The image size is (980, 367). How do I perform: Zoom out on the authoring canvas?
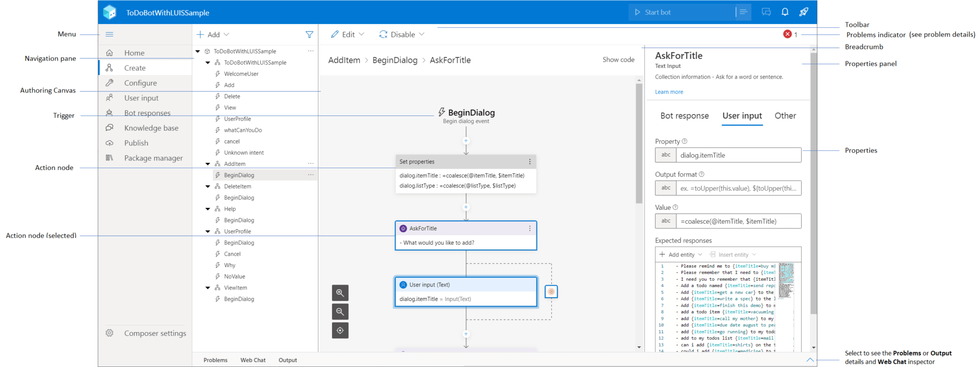point(340,311)
